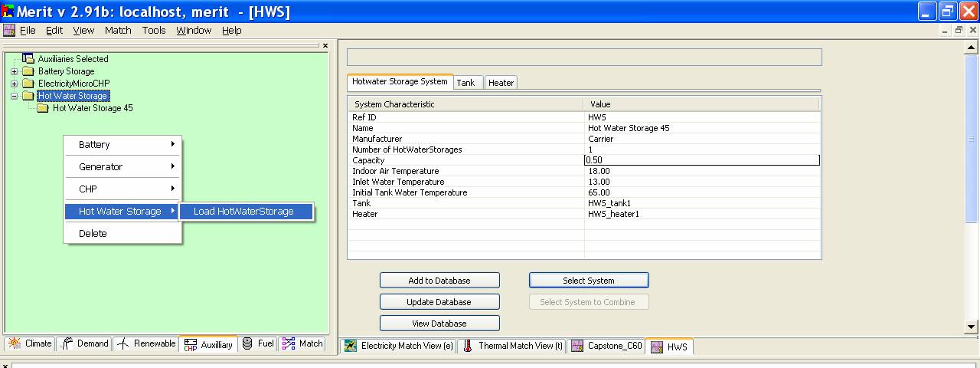Click the Thermal Match View thermometer icon
This screenshot has height=368, width=980.
468,346
